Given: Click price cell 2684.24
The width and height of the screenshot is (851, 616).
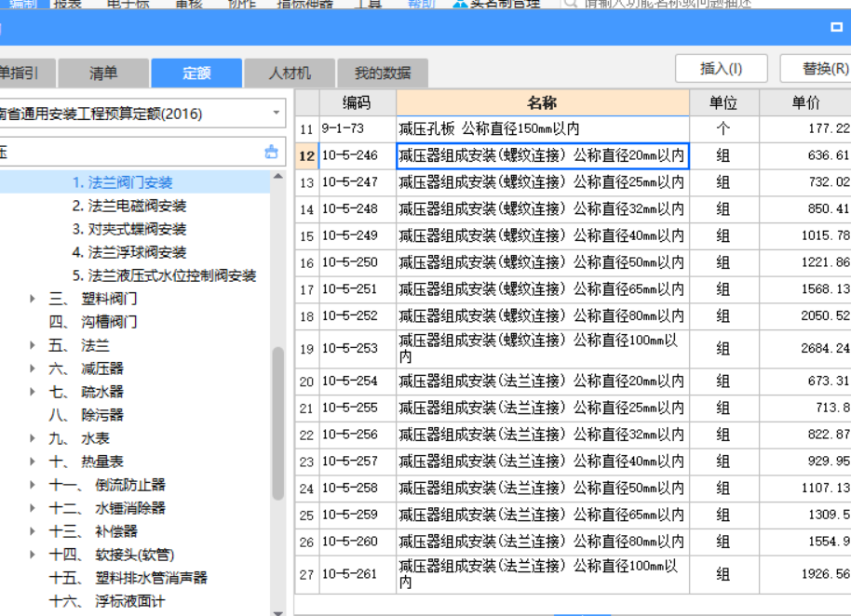Looking at the screenshot, I should pyautogui.click(x=805, y=349).
